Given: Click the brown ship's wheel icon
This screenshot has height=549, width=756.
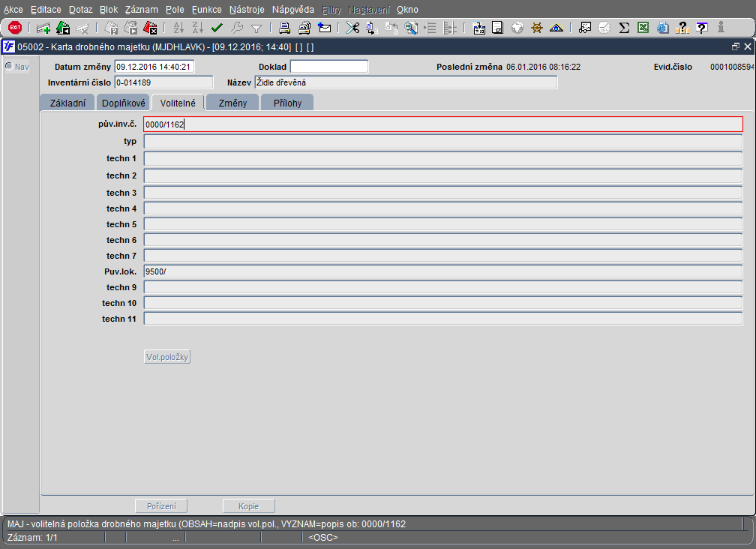Looking at the screenshot, I should click(537, 28).
